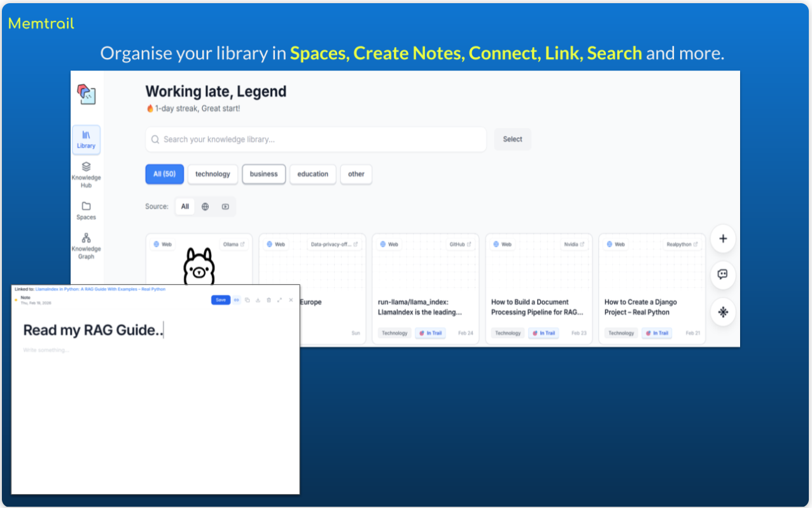Click the plus add-item floating button

(x=723, y=239)
